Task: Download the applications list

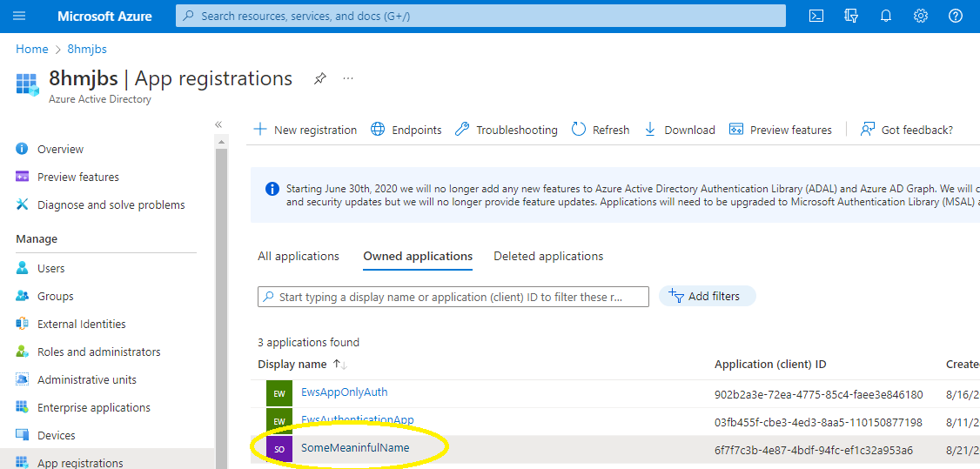Action: (680, 130)
